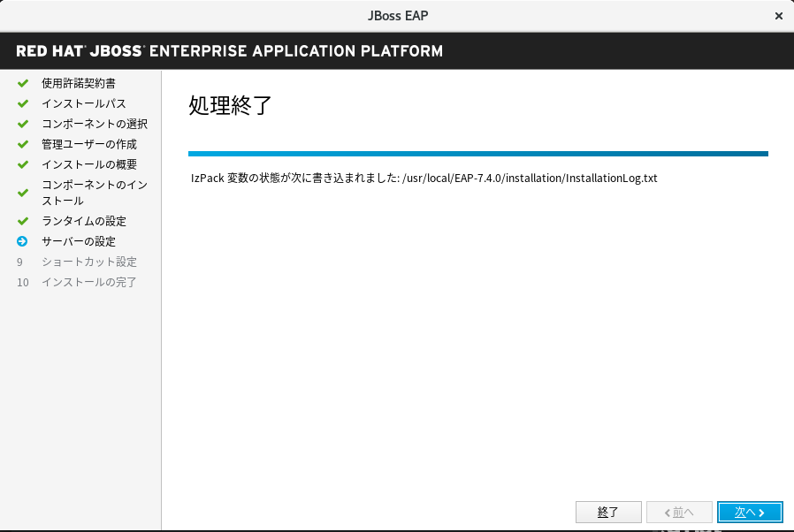Select the 管理ユーザーの作成 step
794x532 pixels.
89,144
